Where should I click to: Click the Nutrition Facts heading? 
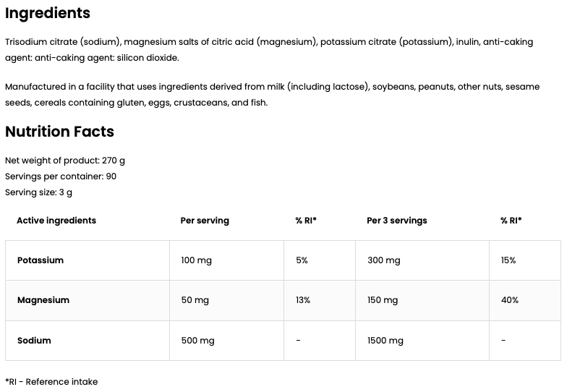point(59,132)
